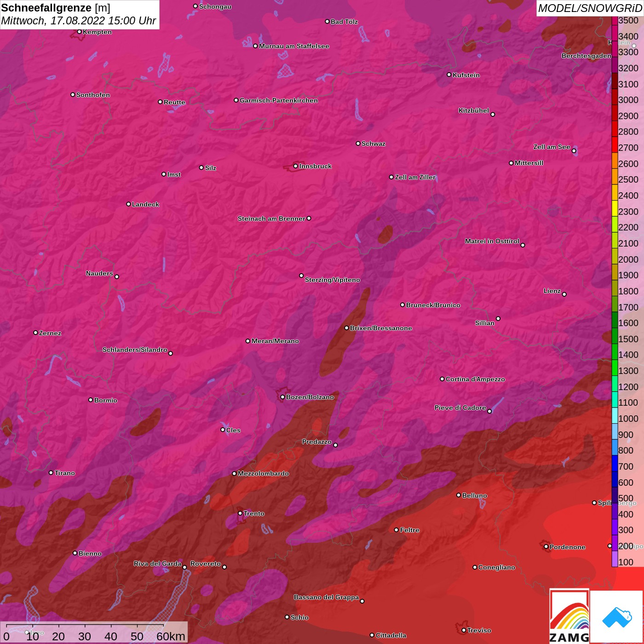Click the date Mittwoch, 17.08.2022 15:00 Uhr
644x644 pixels.
point(79,21)
